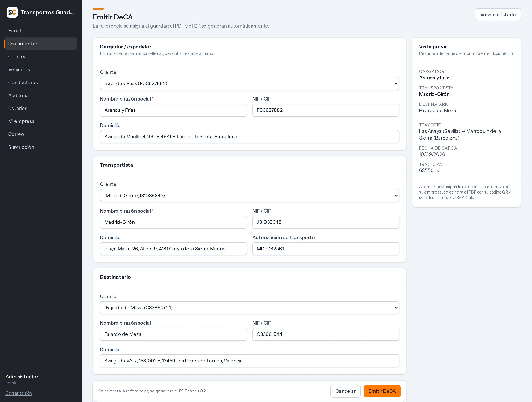Edit Destinatario name Fajardo de Meza field
Screen dimensions: 532x402
173,334
